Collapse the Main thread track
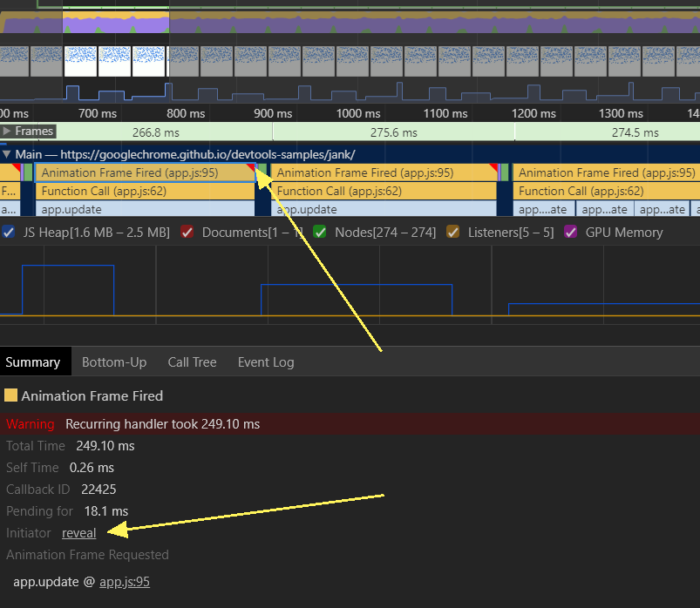 point(7,154)
